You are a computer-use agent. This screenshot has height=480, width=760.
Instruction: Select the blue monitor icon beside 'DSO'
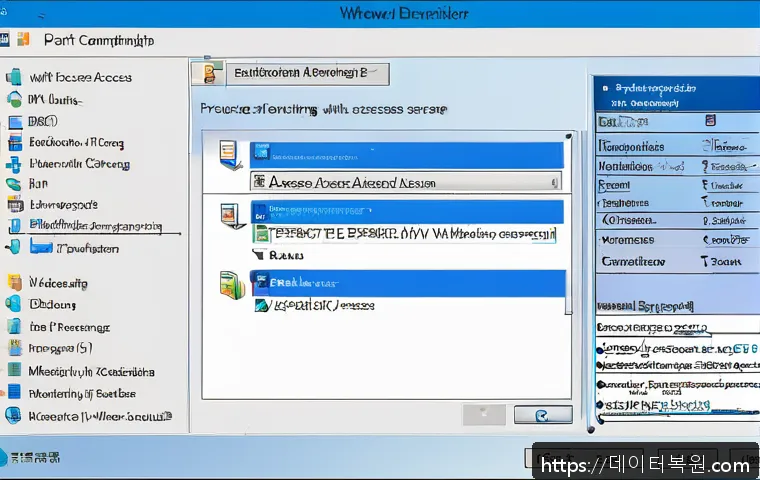[x=16, y=122]
